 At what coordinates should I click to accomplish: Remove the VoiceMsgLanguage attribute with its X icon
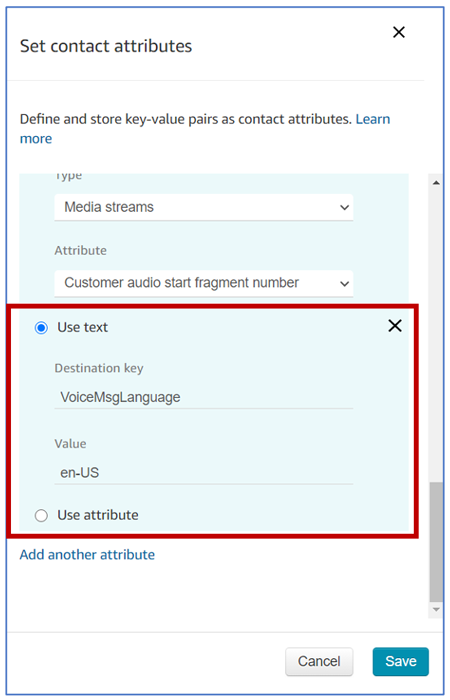pyautogui.click(x=395, y=326)
